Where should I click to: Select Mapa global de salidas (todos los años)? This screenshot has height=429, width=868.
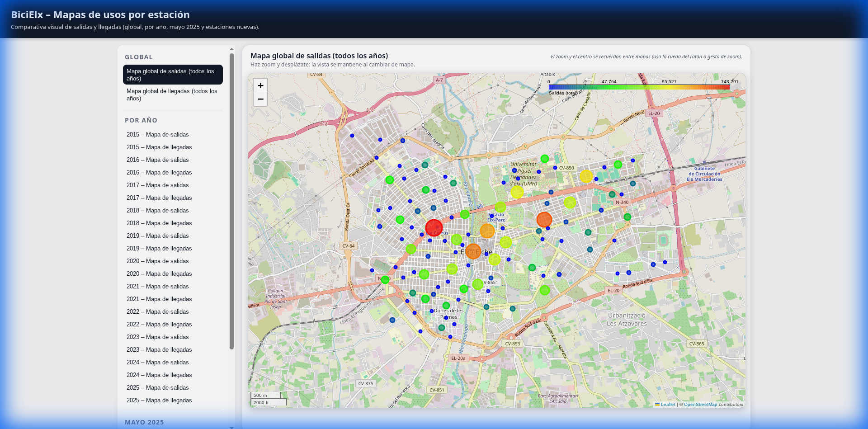[173, 75]
